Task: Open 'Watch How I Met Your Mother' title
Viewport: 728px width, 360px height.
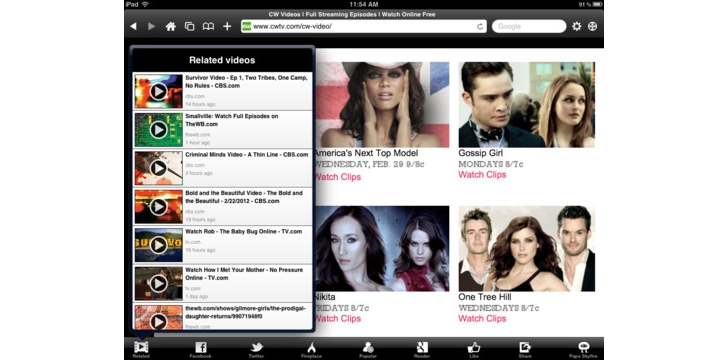Action: 244,274
